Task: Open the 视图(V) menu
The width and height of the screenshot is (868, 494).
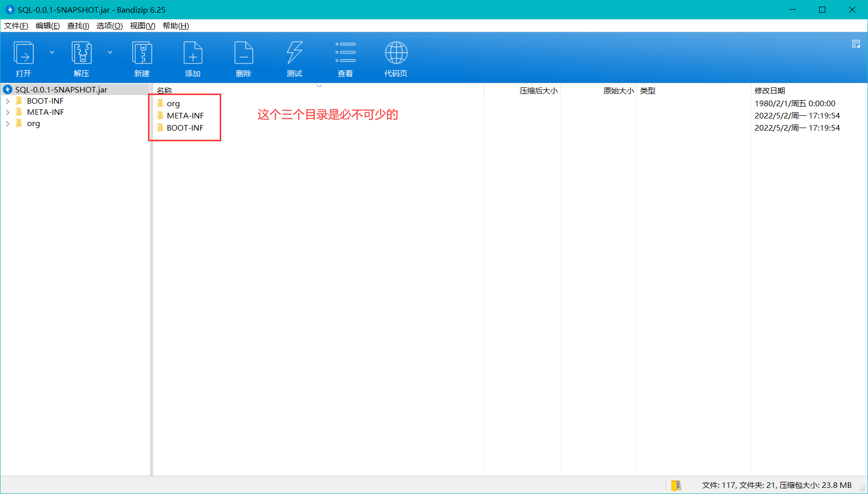Action: click(x=142, y=26)
